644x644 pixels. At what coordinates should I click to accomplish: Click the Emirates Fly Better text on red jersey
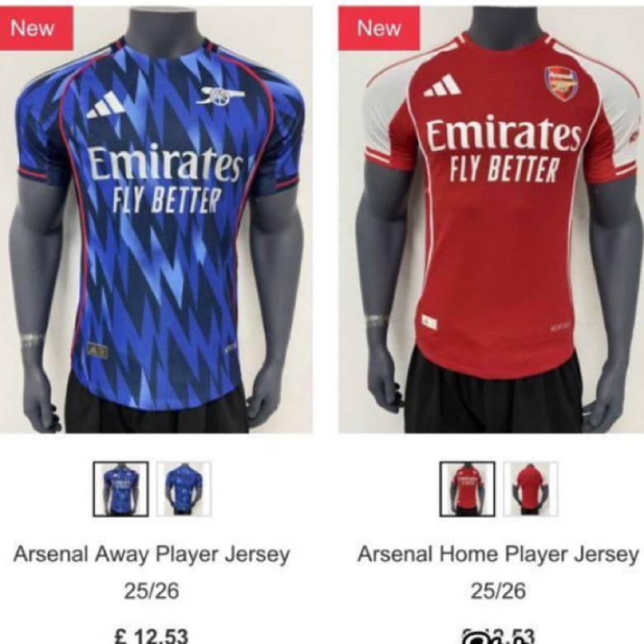[x=504, y=149]
